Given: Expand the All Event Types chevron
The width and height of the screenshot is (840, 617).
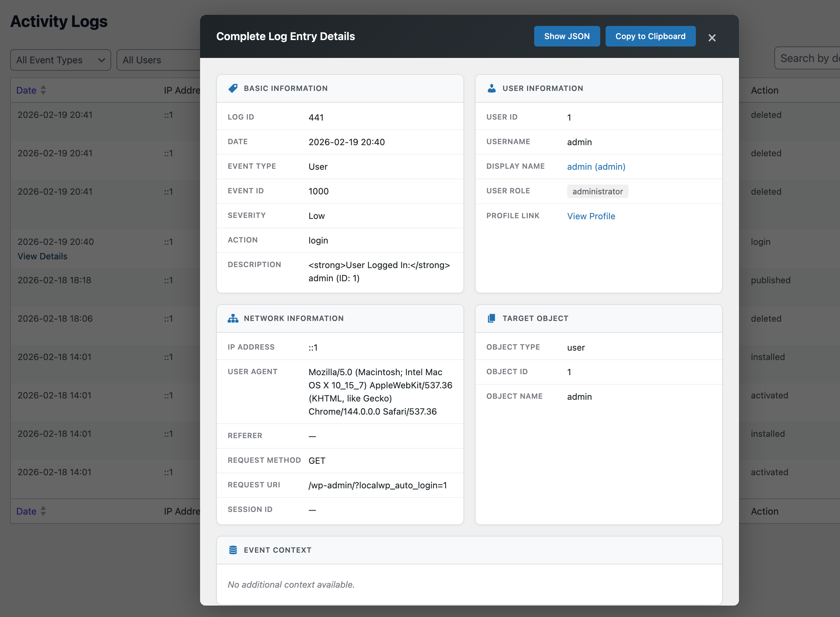Looking at the screenshot, I should pos(101,60).
